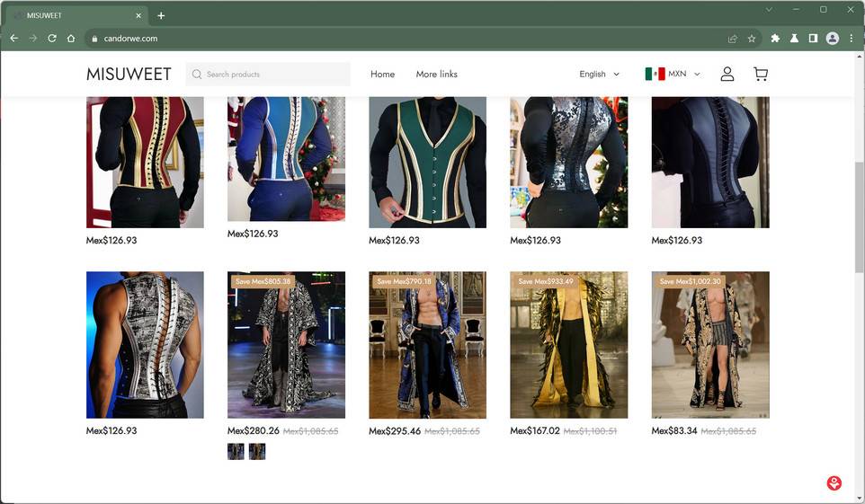Click the Save Mex$790.18 badge

coord(404,281)
